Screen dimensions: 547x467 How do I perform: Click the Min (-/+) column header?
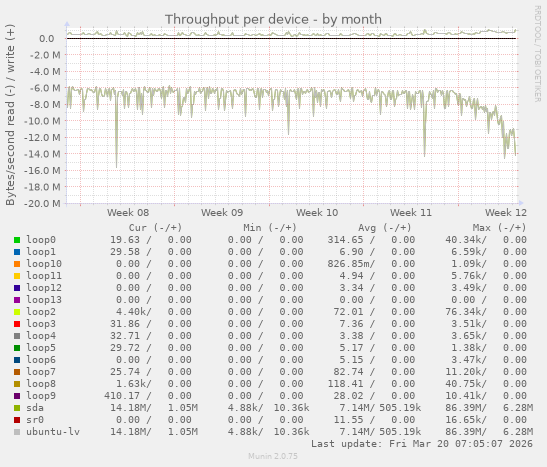pyautogui.click(x=270, y=228)
